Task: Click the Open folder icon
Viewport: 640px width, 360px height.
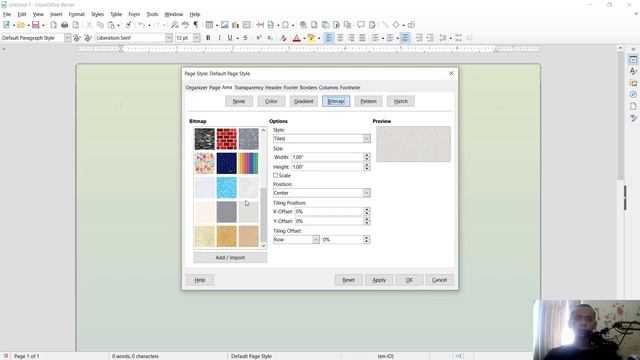Action: point(21,25)
